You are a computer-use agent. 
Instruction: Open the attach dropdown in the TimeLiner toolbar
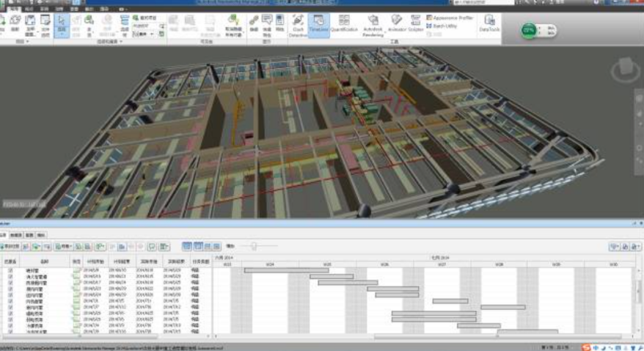66,247
